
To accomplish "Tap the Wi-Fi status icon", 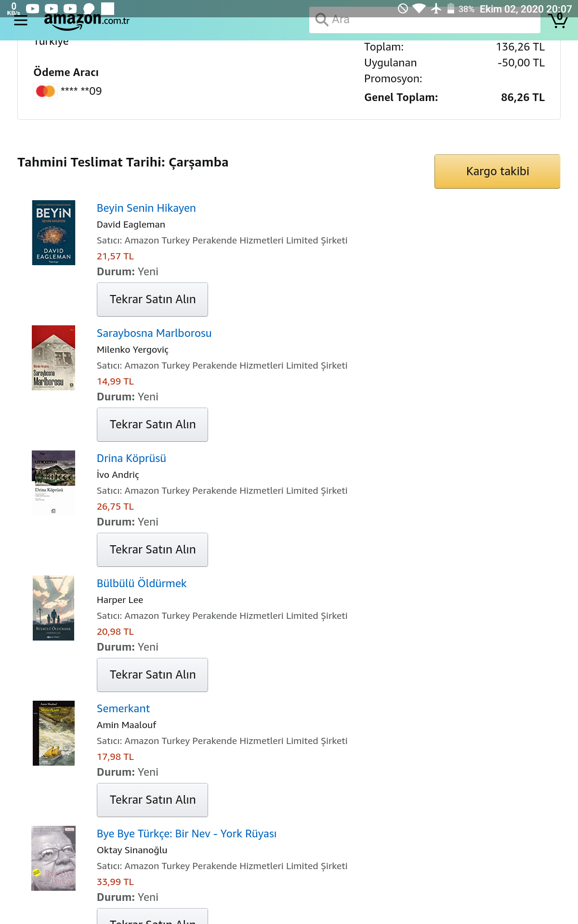I will click(419, 9).
